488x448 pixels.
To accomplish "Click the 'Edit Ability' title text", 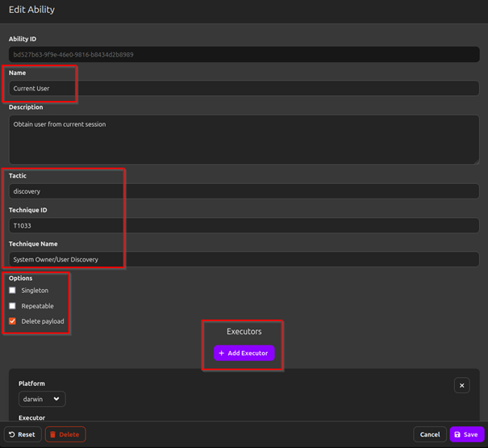I will coord(31,10).
